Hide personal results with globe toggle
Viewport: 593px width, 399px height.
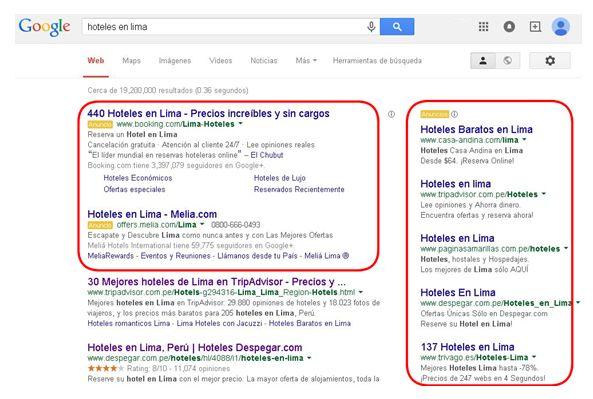[508, 61]
